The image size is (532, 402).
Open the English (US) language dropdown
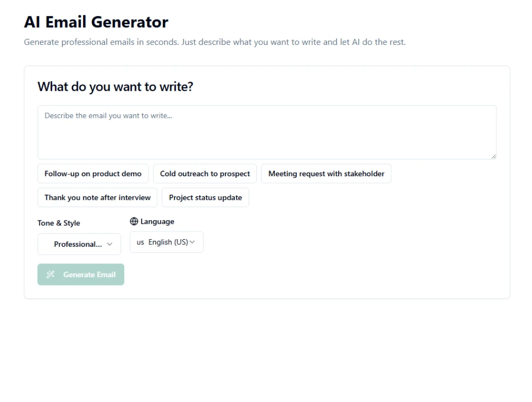point(167,242)
